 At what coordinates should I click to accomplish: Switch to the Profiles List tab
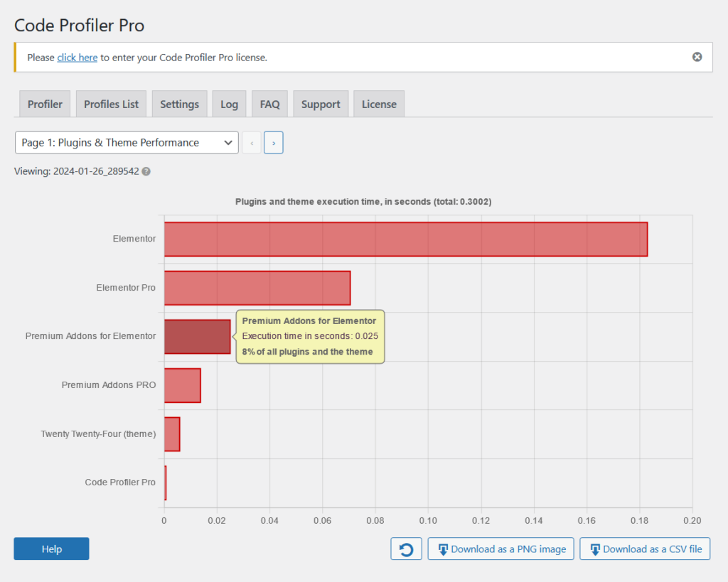click(112, 104)
